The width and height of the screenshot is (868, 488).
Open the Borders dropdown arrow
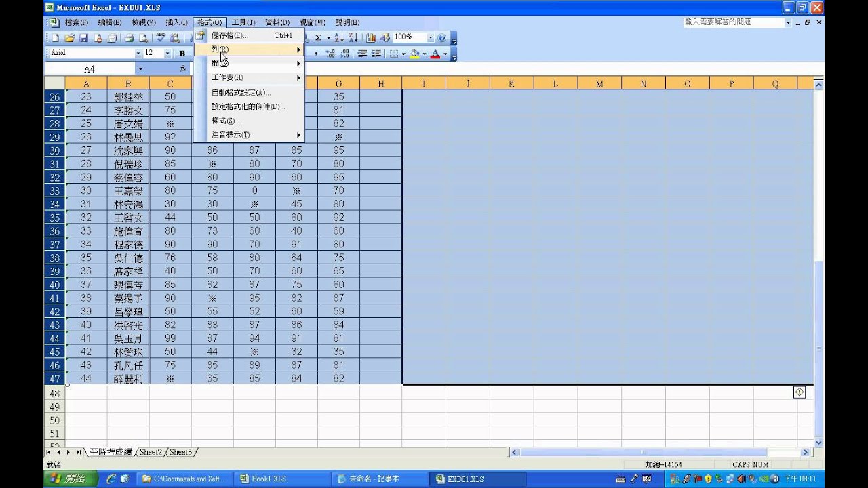403,54
